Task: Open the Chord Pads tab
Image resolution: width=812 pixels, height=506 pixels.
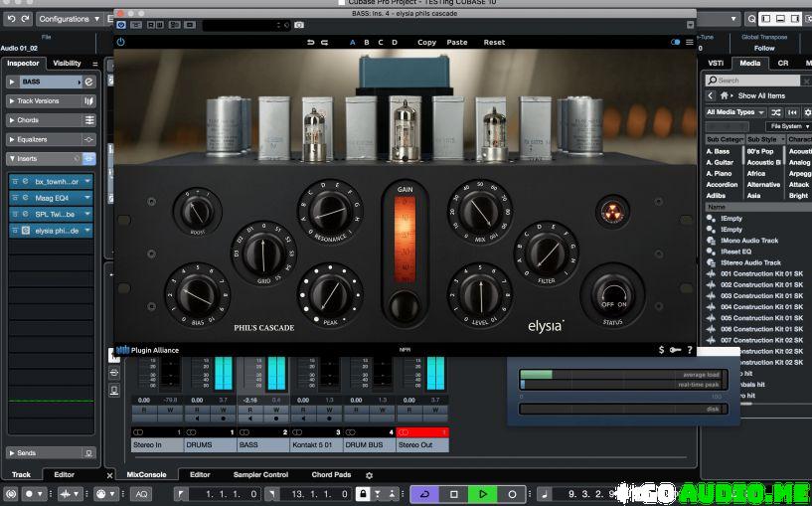Action: [331, 475]
